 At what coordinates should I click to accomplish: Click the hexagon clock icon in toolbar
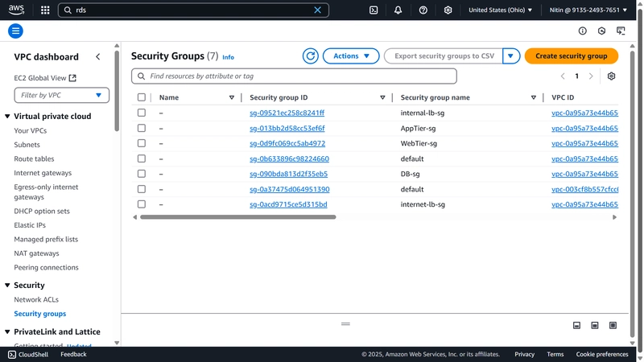(601, 31)
